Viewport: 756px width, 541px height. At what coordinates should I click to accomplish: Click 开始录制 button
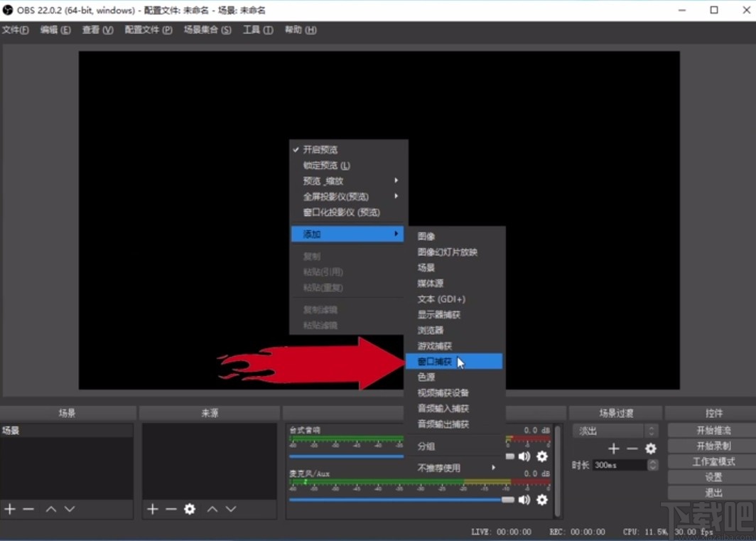pyautogui.click(x=713, y=446)
